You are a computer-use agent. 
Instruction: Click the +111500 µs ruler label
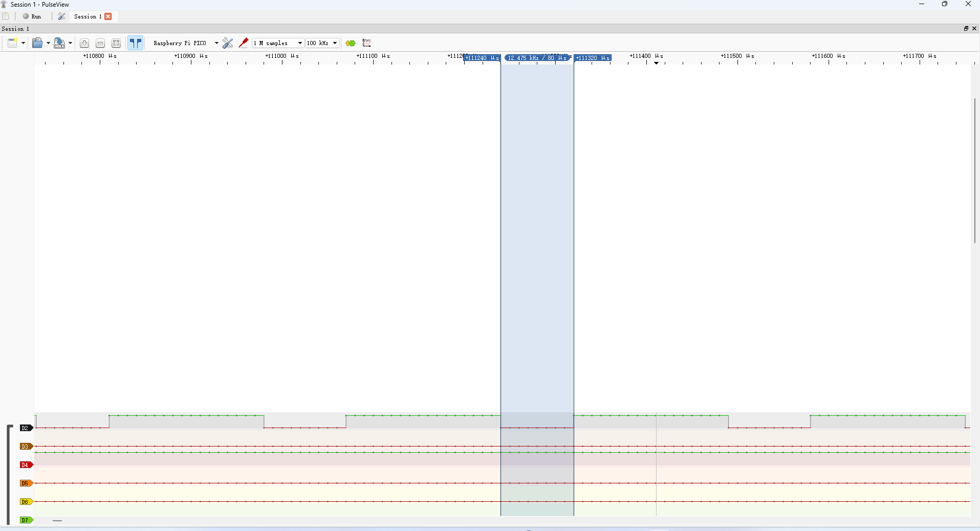tap(737, 56)
